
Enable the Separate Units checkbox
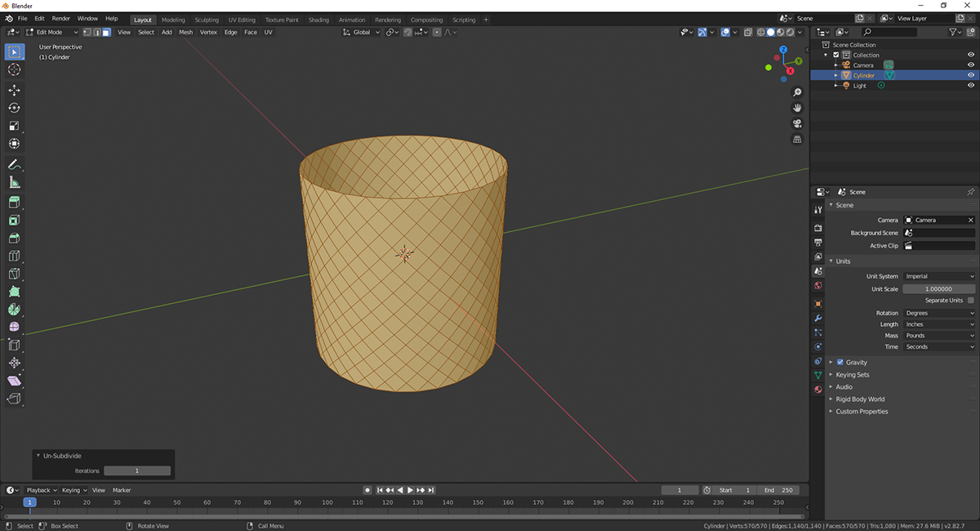970,301
